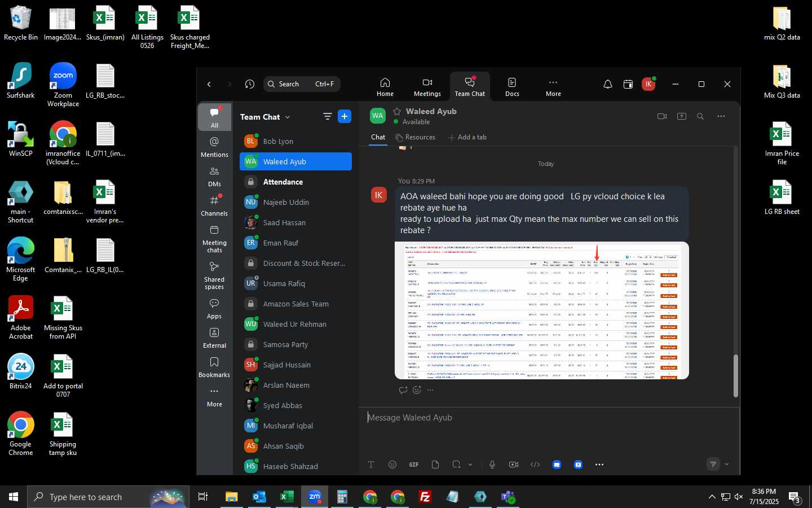812x508 pixels.
Task: Reply to the message thread icon
Action: click(x=403, y=390)
